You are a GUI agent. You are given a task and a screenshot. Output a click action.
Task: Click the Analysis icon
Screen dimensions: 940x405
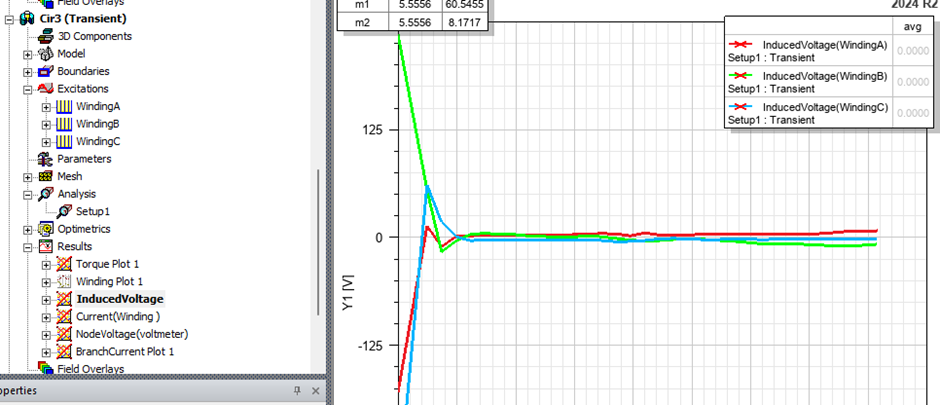pyautogui.click(x=46, y=194)
